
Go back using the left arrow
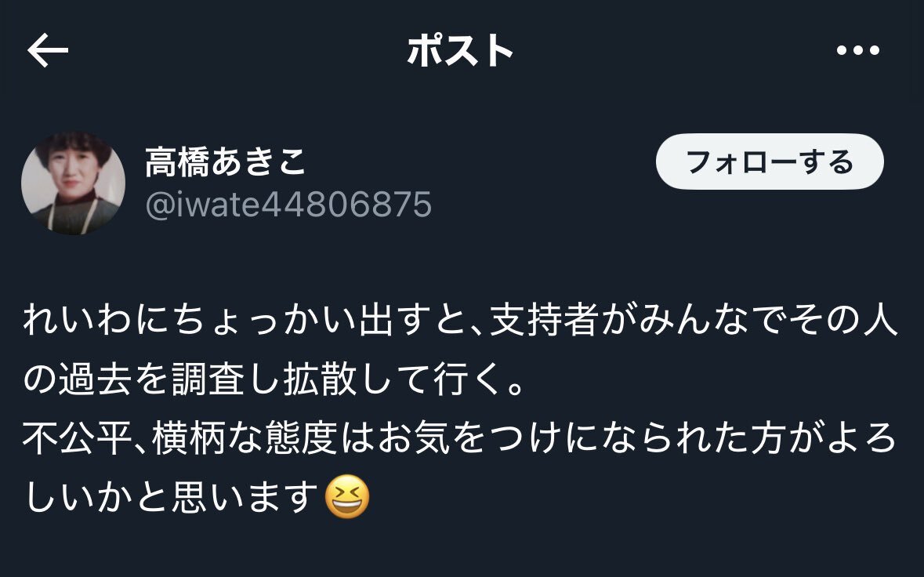tap(48, 50)
